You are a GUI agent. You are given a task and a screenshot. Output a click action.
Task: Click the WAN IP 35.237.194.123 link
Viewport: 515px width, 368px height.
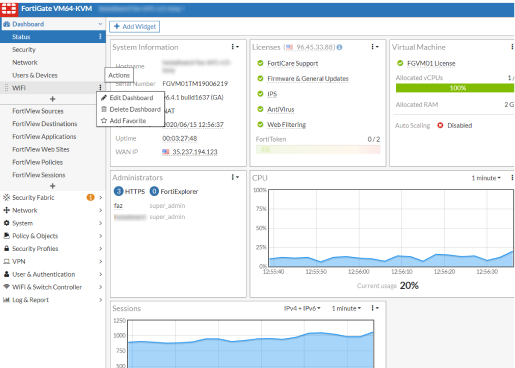coord(195,152)
